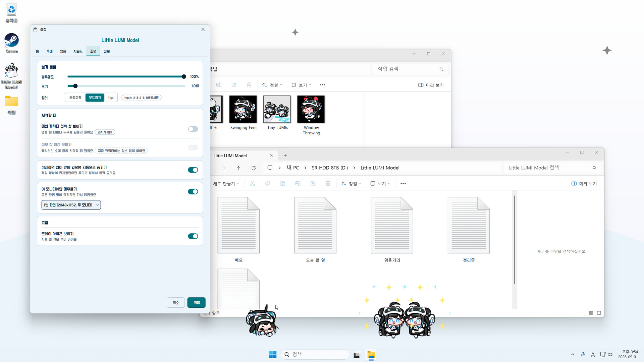644x362 pixels.
Task: Enable the 매번 캐릭터 선택 창 보이기 switch
Action: (193, 129)
